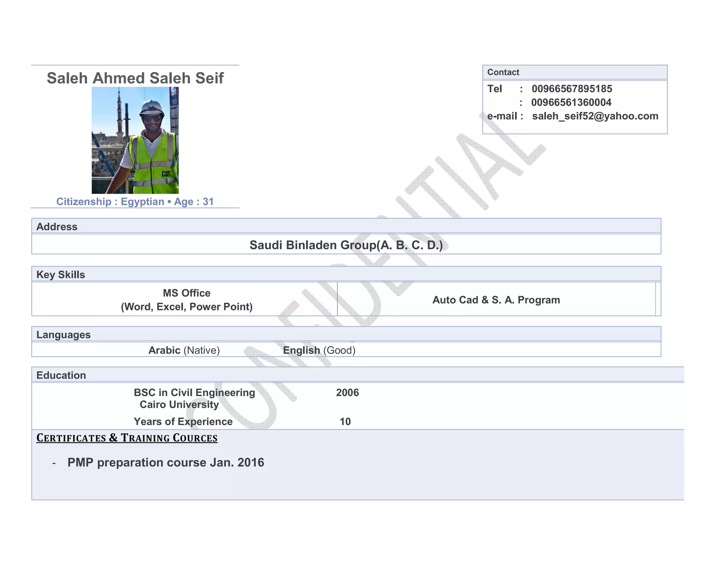Image resolution: width=728 pixels, height=562 pixels.
Task: Click the Years of Experience label
Action: pos(183,422)
